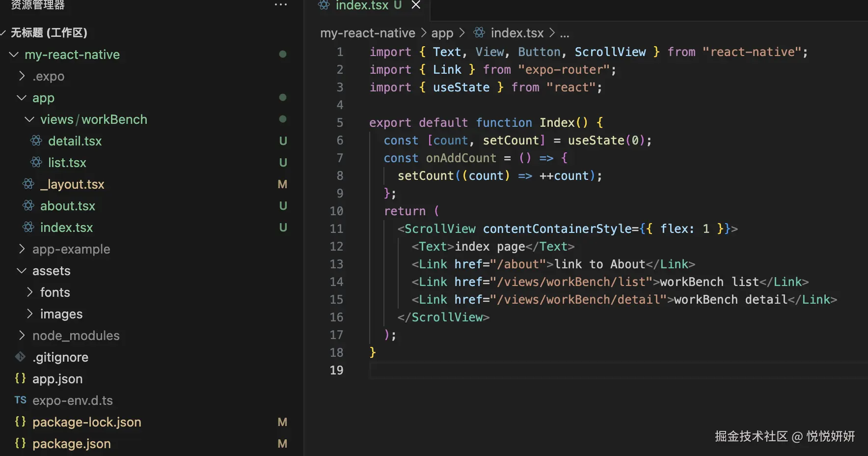Expand the node_modules folder
This screenshot has width=868, height=456.
(x=22, y=336)
